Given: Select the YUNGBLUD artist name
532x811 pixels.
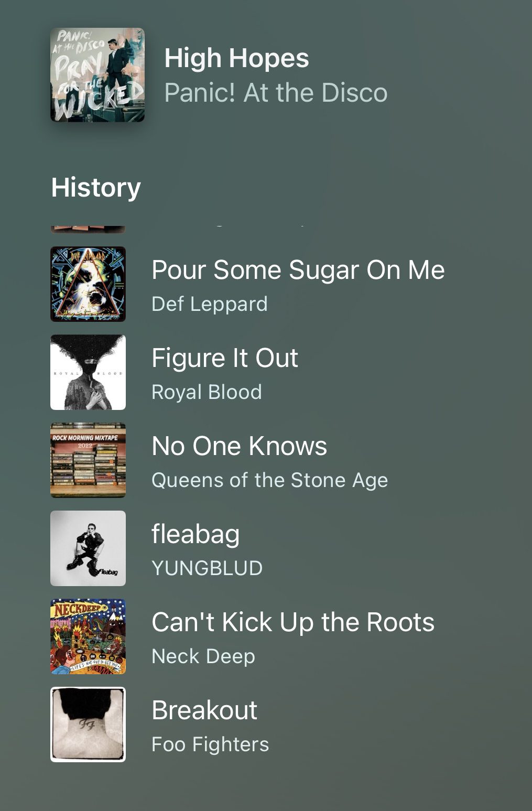Looking at the screenshot, I should (207, 568).
